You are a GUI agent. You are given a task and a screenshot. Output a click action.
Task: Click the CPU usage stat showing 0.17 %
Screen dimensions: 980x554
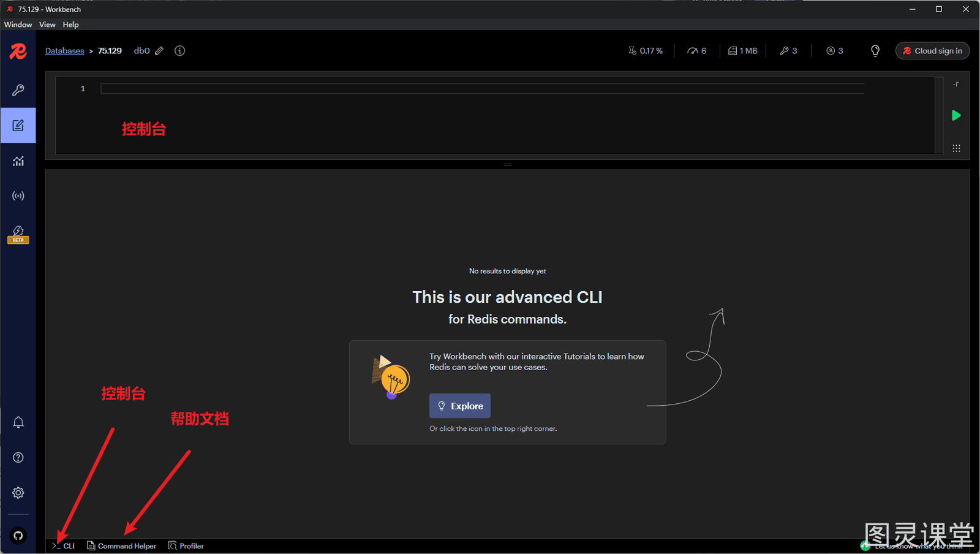pos(646,51)
